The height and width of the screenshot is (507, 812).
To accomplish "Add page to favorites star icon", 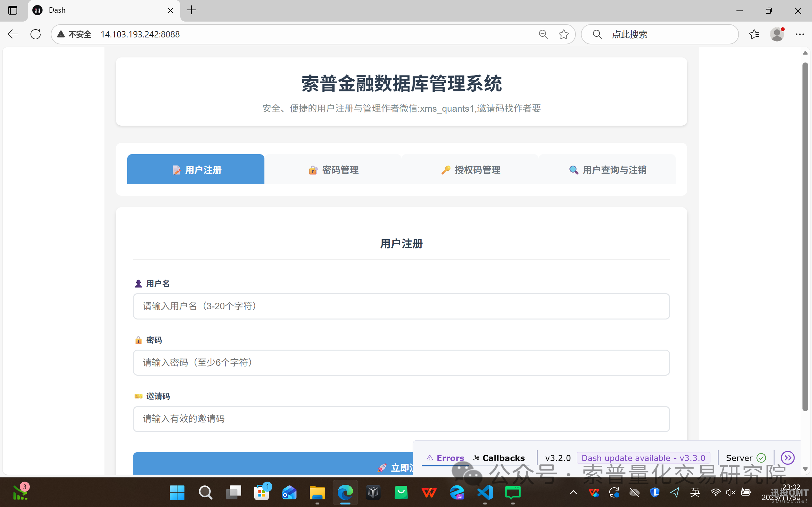I will pos(563,34).
